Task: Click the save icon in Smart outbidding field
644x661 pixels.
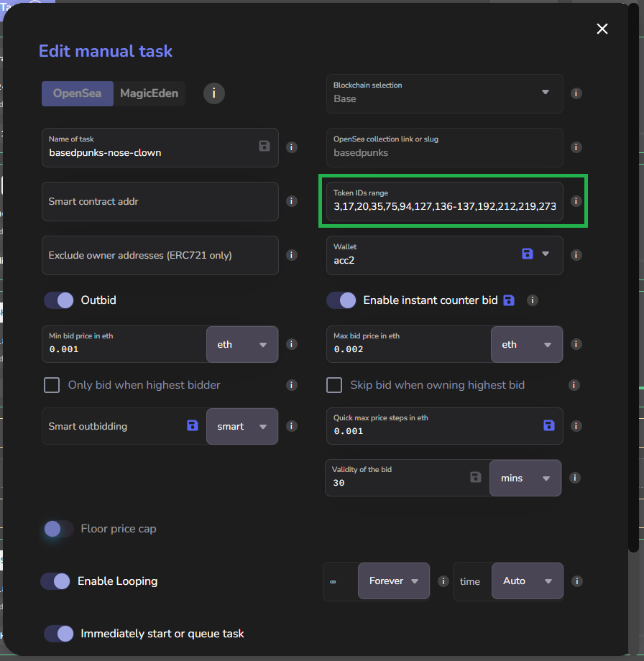Action: coord(192,426)
